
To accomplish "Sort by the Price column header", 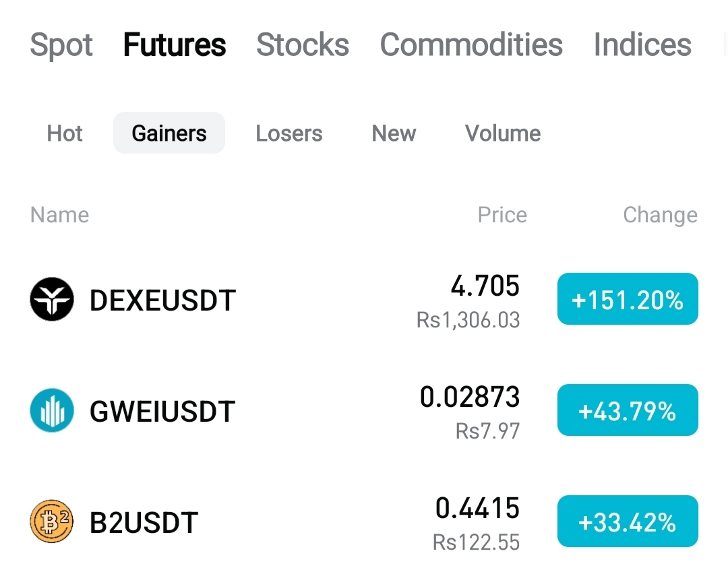I will (x=502, y=215).
